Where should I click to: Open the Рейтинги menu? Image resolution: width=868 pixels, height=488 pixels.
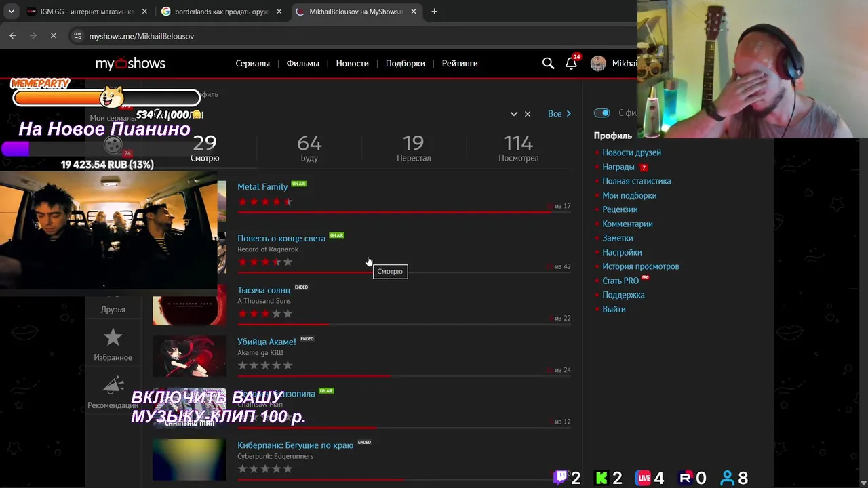(460, 63)
